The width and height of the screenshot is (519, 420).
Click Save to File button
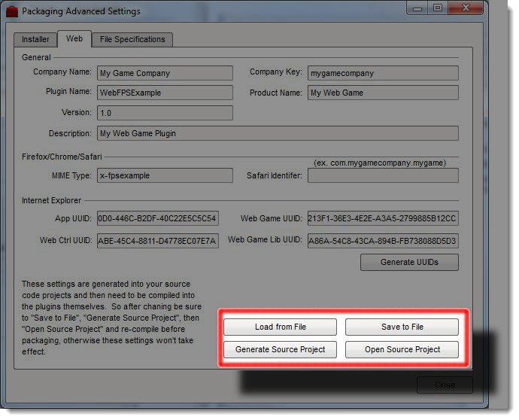(402, 327)
